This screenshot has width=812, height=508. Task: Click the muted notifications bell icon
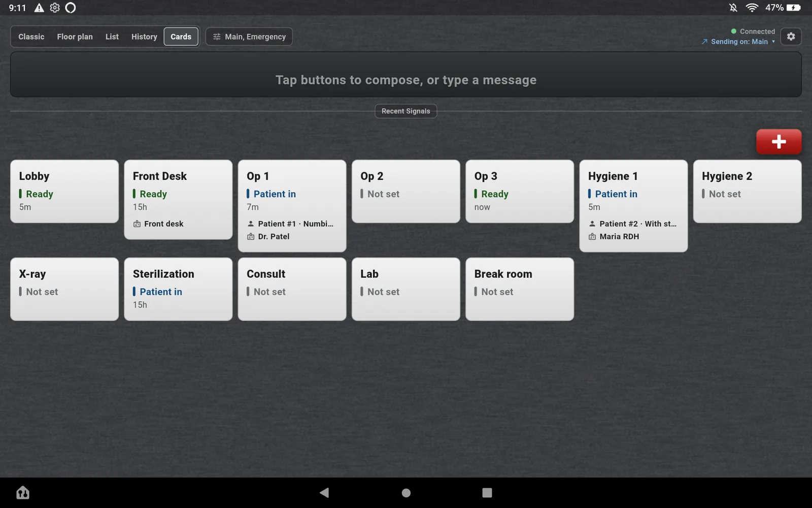733,8
